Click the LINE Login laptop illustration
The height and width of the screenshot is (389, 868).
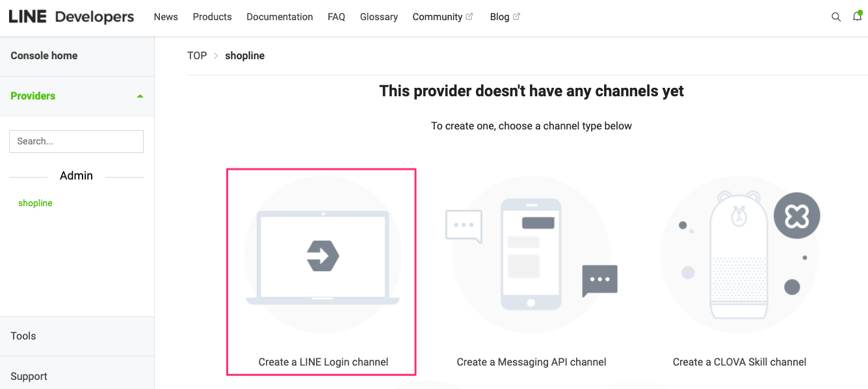(x=323, y=256)
